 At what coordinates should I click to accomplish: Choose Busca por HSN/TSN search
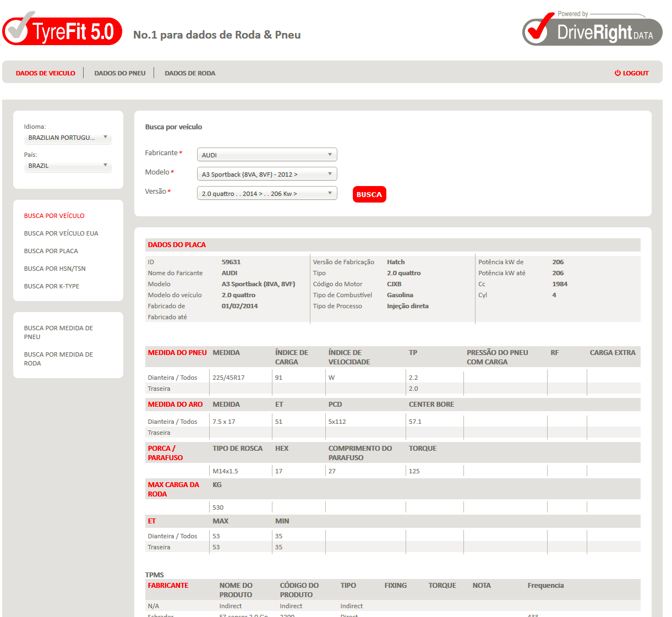coord(54,269)
